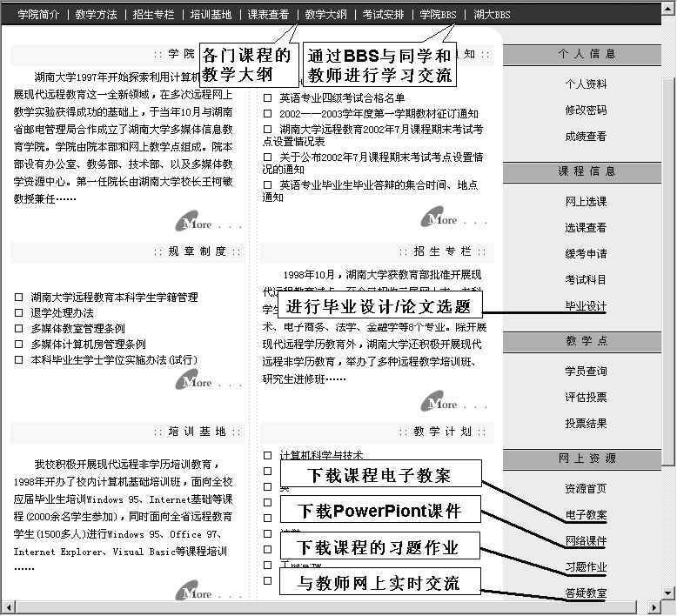Screen dimensions: 677x616
Task: Open rule 湖南大学远程教育本科学生学籍管理
Action: click(x=114, y=297)
